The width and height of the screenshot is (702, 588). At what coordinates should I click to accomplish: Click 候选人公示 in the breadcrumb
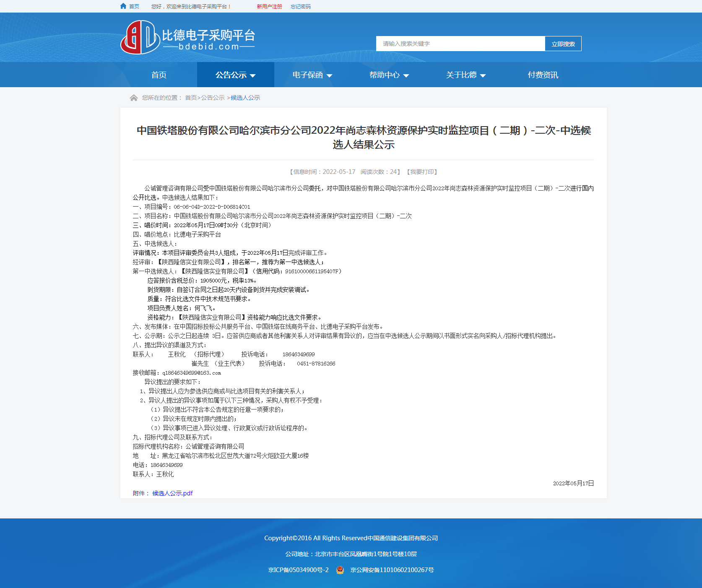tap(245, 98)
